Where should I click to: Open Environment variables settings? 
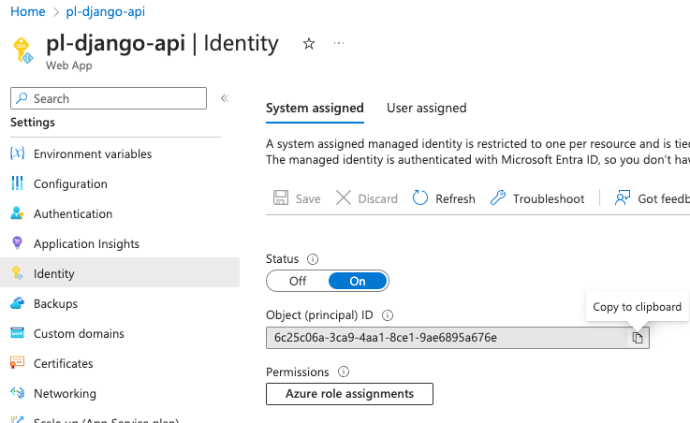pos(92,154)
